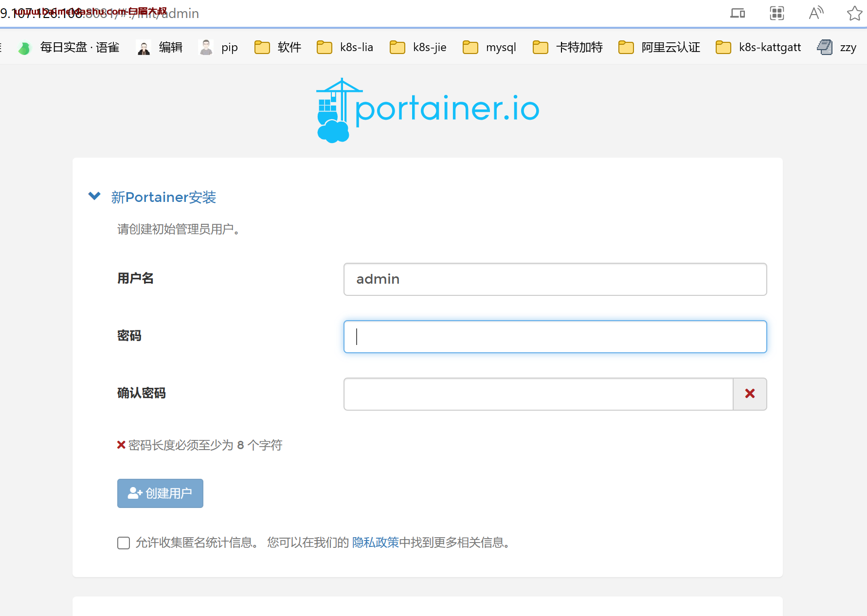Open the 卡特加特 bookmark folder
The image size is (867, 616).
point(568,47)
